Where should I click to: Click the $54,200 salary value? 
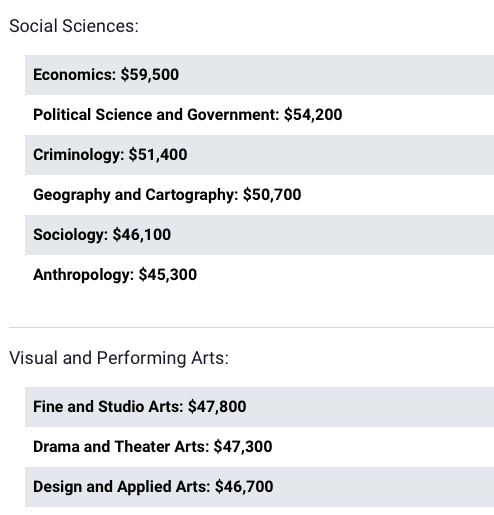tap(313, 115)
